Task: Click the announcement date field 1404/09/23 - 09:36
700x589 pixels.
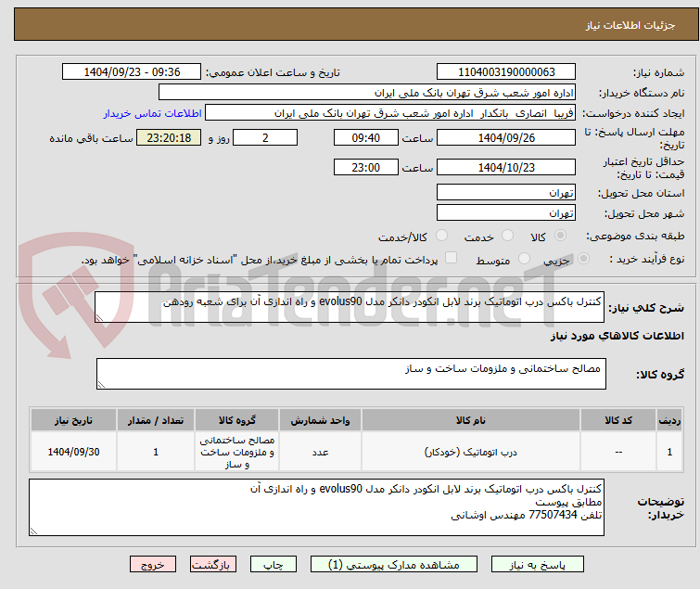Action: tap(132, 72)
